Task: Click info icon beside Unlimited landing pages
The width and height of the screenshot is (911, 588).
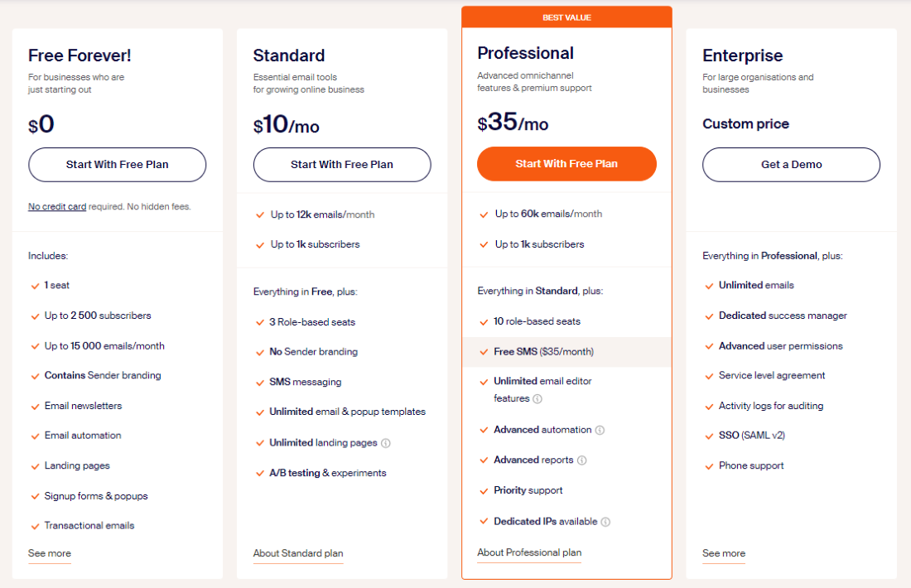Action: [386, 443]
